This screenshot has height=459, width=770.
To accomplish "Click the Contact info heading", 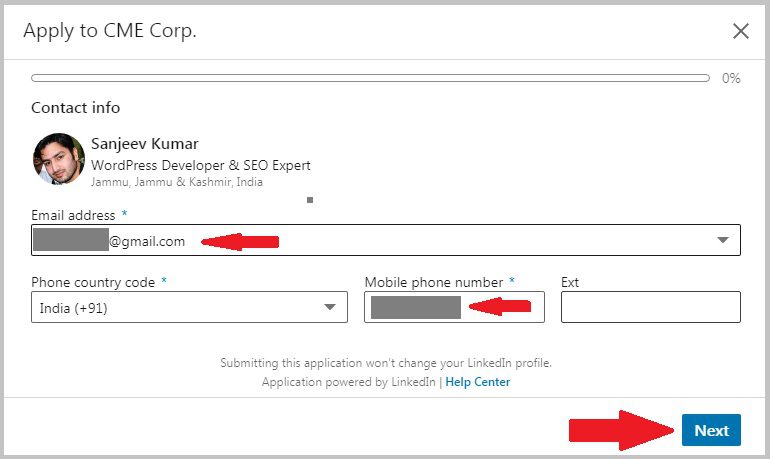I will coord(76,108).
